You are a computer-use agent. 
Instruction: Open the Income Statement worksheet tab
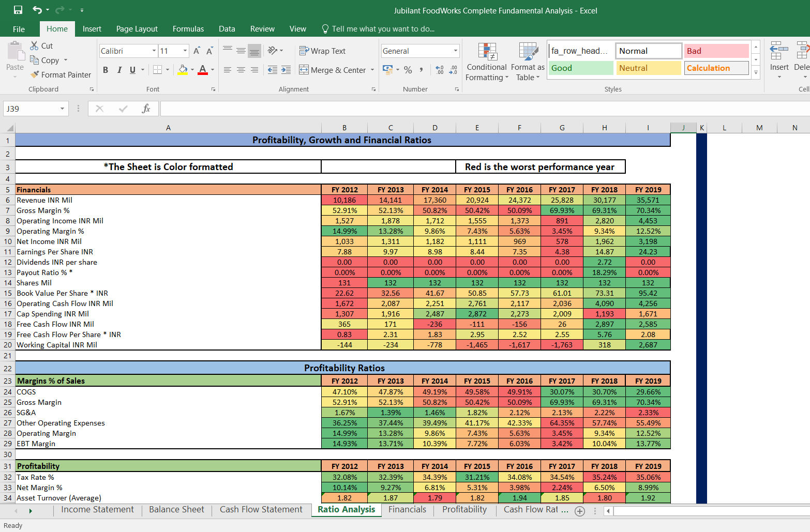tap(97, 510)
